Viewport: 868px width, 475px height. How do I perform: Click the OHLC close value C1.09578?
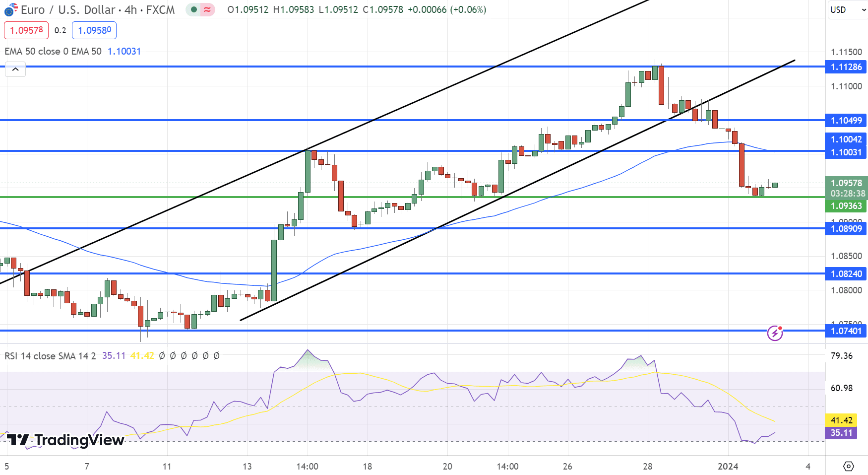tap(382, 9)
